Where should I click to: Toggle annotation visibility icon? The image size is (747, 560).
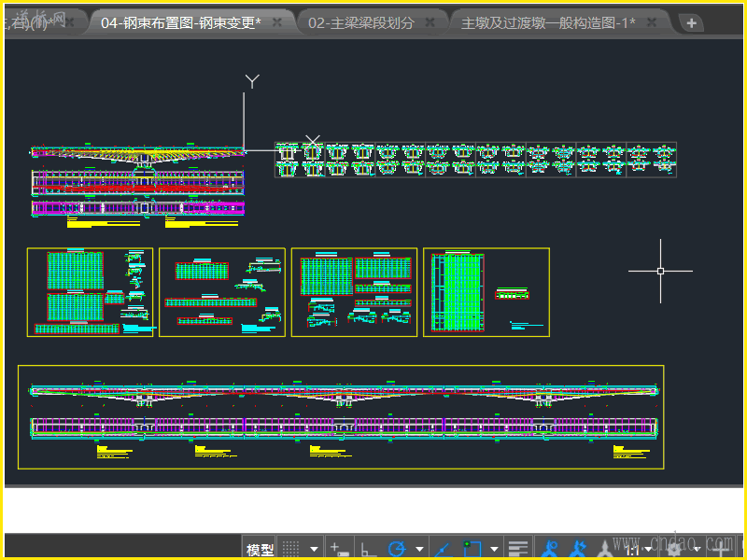(549, 549)
